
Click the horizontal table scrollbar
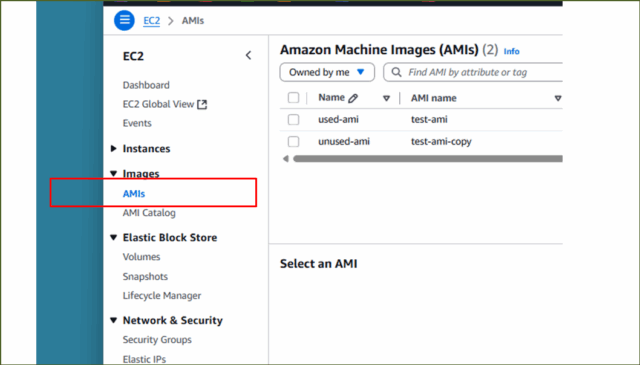[427, 159]
